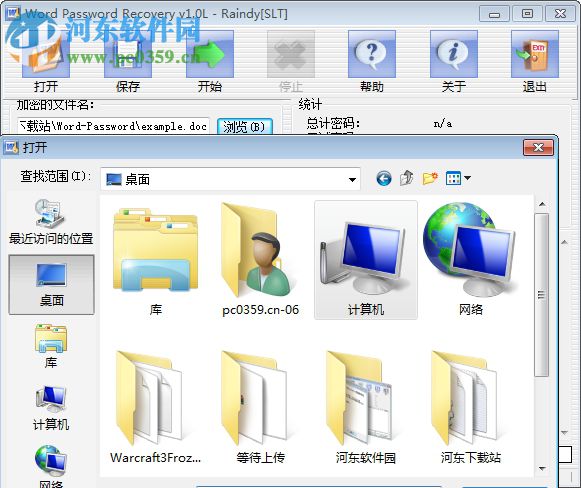The width and height of the screenshot is (581, 488).
Task: Select 网络 in the places sidebar
Action: (x=51, y=466)
